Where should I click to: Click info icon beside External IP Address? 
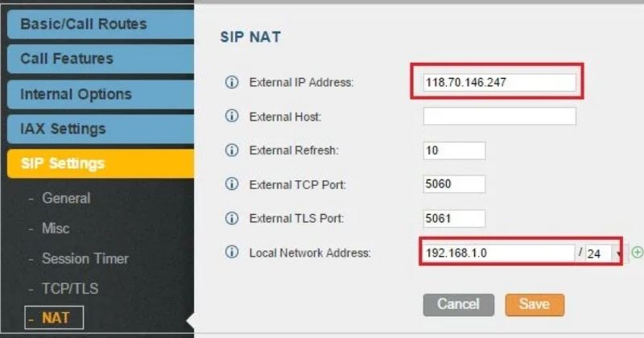click(x=232, y=82)
